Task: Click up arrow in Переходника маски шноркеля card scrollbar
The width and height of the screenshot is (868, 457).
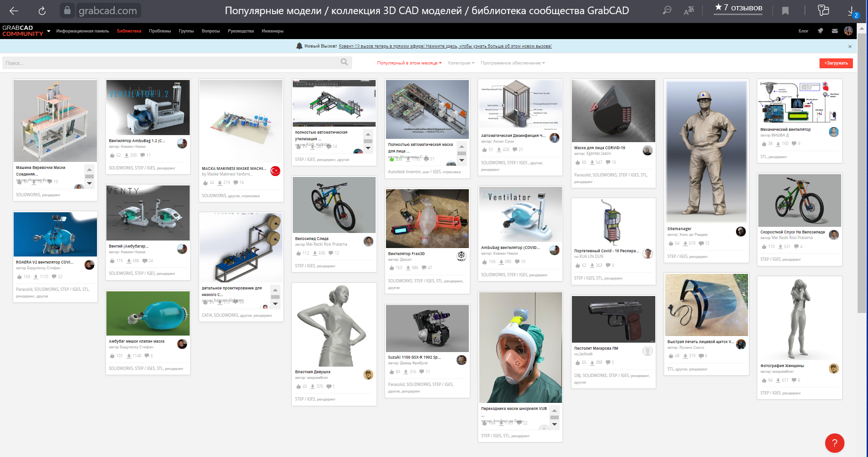Action: (x=555, y=410)
